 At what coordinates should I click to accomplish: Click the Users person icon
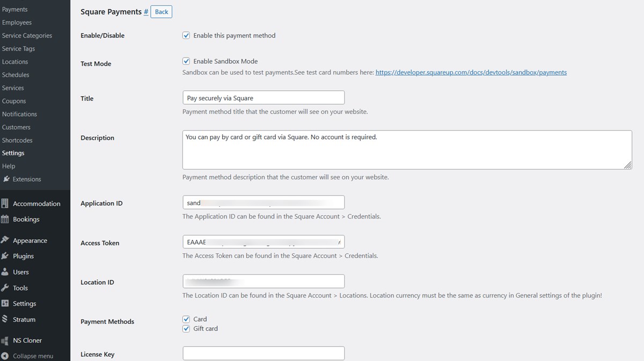pyautogui.click(x=5, y=272)
